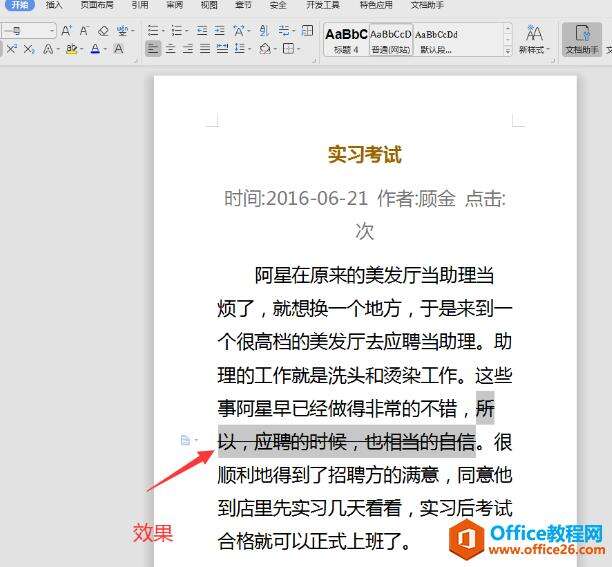The height and width of the screenshot is (567, 612).
Task: Apply text effect outlined A icon
Action: coord(48,49)
